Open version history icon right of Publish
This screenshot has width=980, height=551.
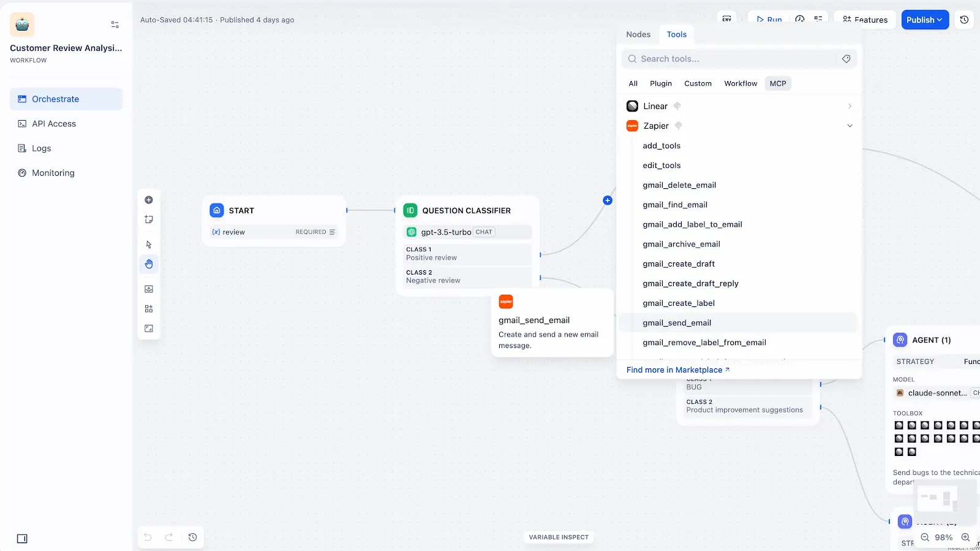point(964,20)
